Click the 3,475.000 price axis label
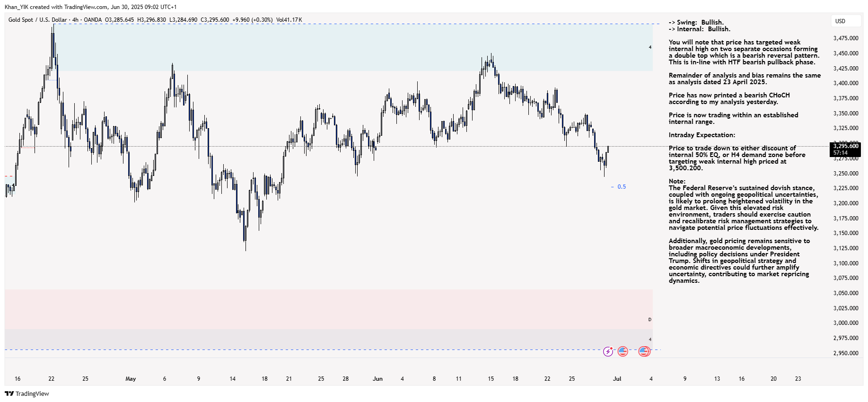Image resolution: width=868 pixels, height=402 pixels. coord(846,38)
